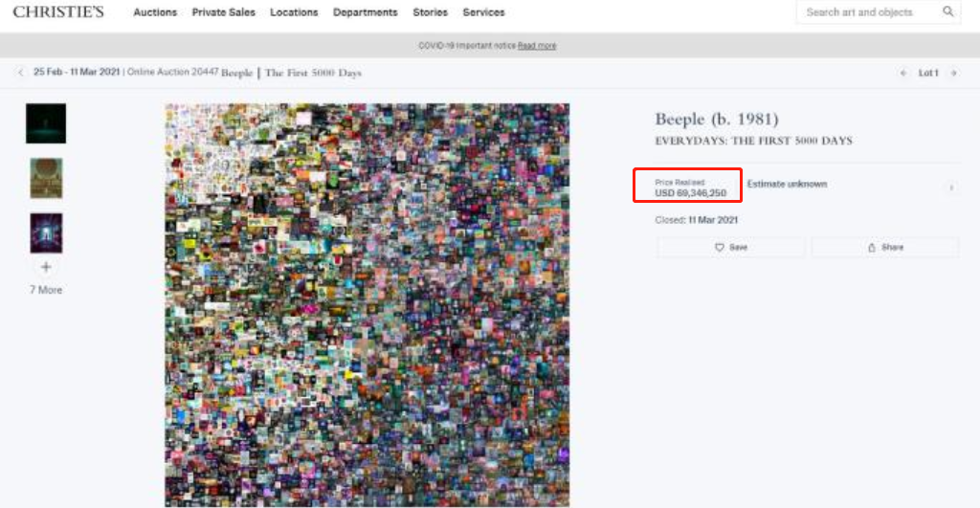Go back using the left arrow beside auction dates
Viewport: 980px width, 508px height.
point(21,73)
